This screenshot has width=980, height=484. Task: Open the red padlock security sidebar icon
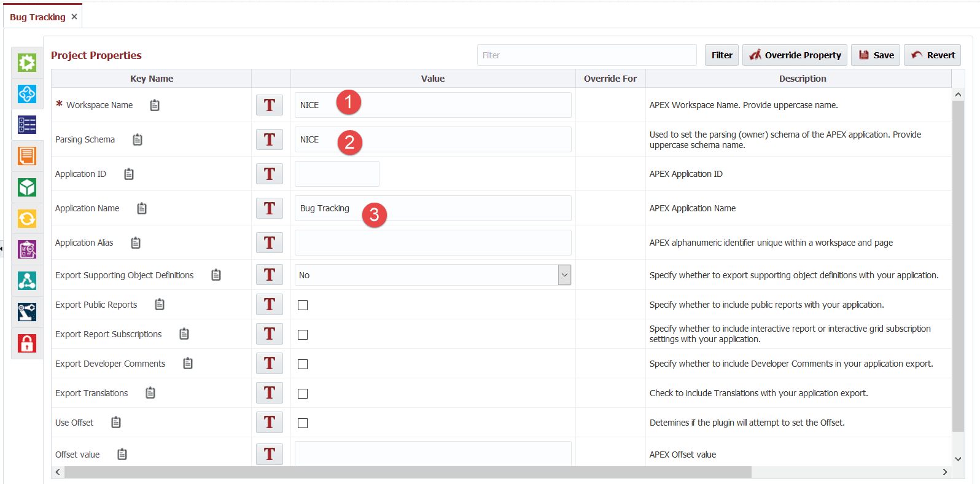tap(27, 343)
